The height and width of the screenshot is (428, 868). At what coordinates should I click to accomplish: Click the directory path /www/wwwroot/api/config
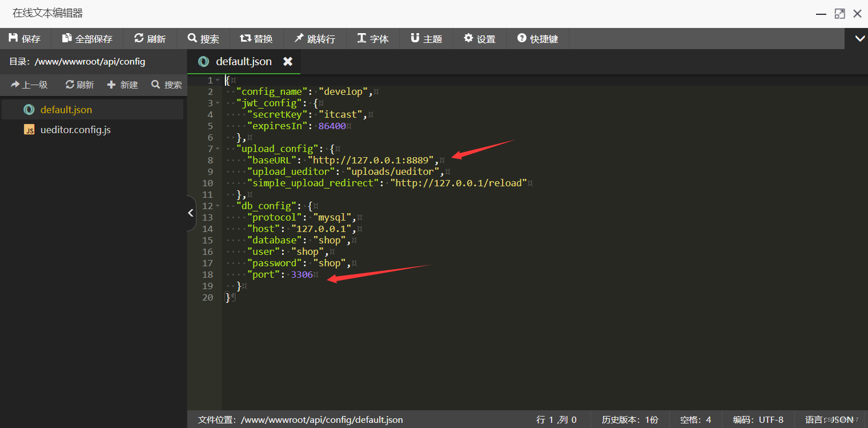(x=90, y=61)
